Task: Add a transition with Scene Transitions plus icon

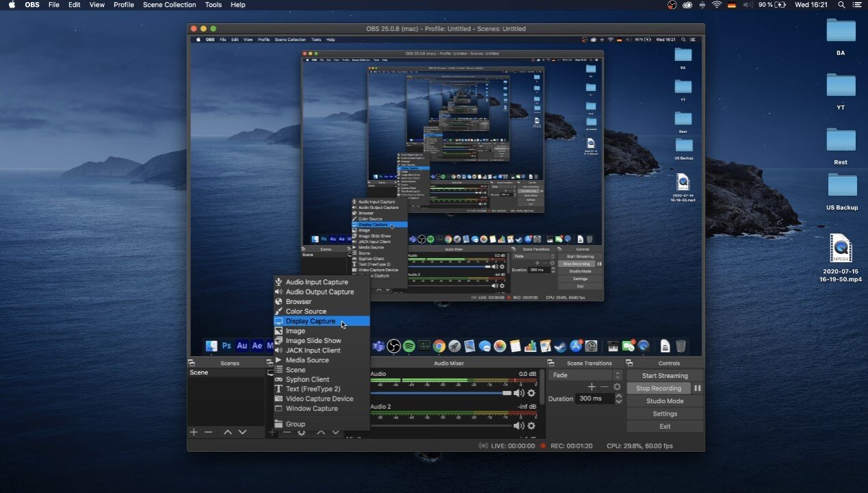Action: 591,387
